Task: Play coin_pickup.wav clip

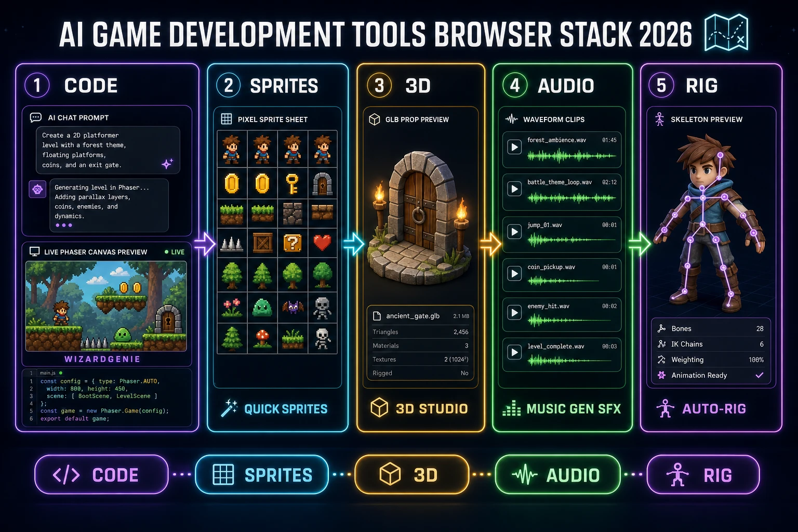Action: (514, 274)
